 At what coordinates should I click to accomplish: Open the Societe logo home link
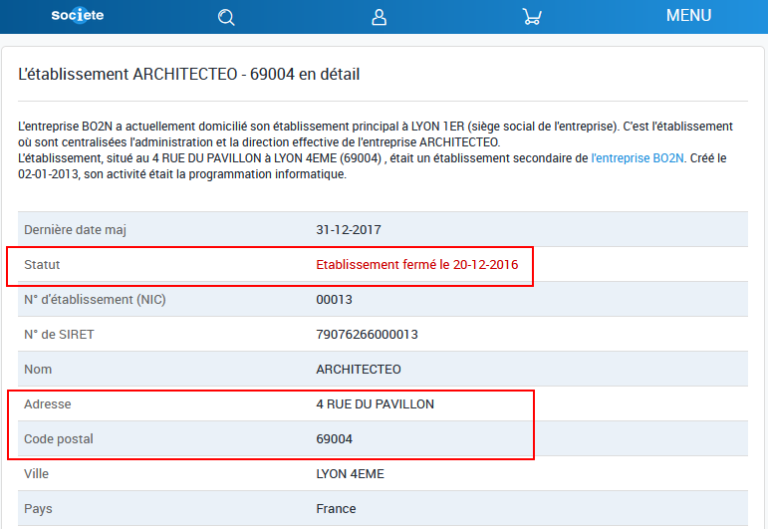pos(77,15)
